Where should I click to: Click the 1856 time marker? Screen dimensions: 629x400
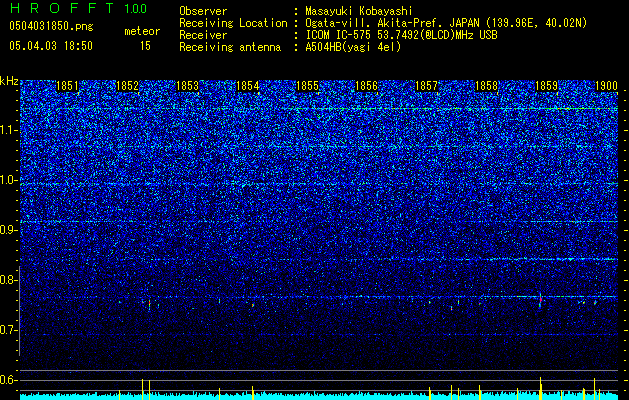[367, 86]
